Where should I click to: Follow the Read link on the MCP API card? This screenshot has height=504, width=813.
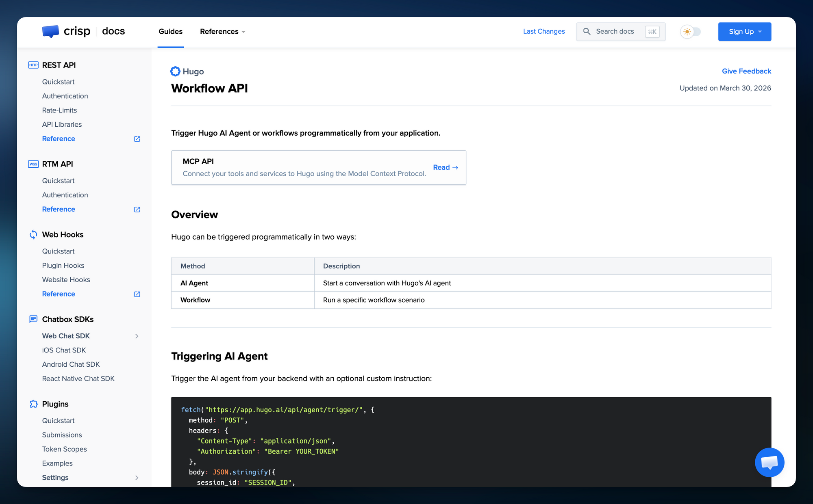(445, 167)
